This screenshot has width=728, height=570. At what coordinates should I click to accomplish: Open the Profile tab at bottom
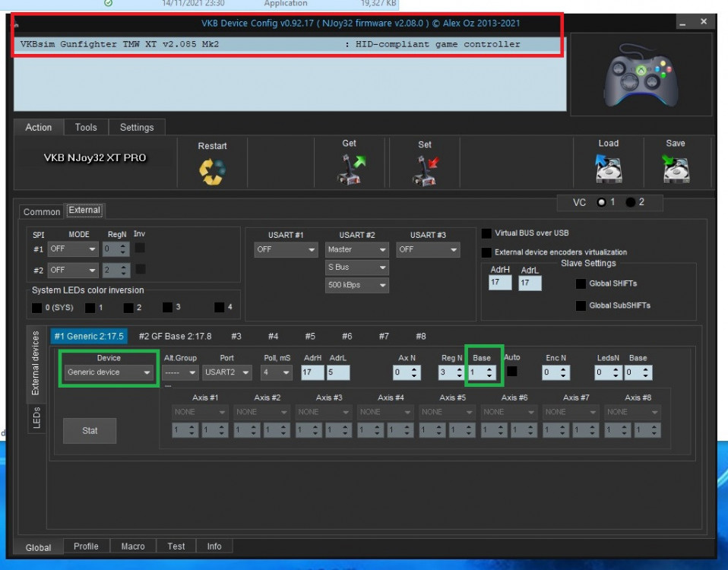click(x=86, y=546)
